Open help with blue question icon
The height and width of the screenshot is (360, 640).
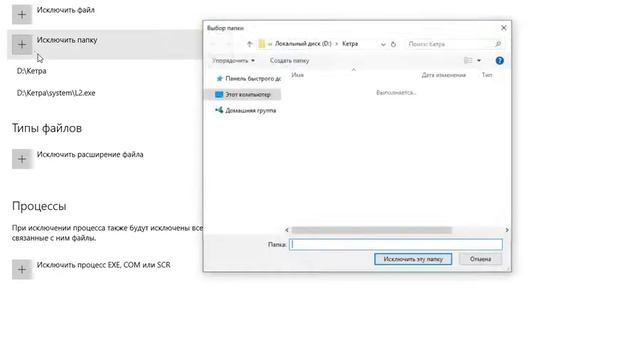(499, 60)
